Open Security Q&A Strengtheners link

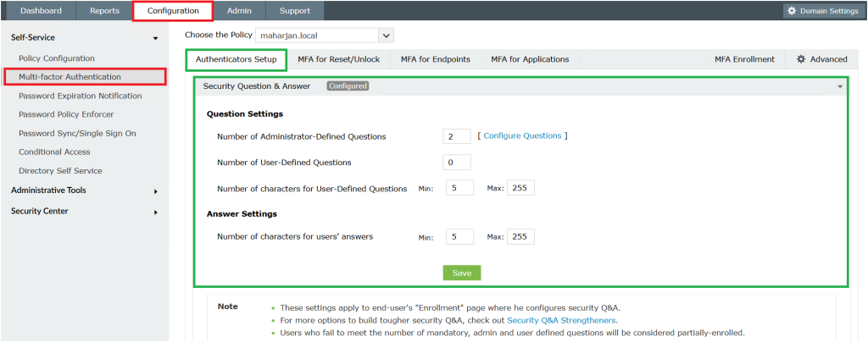click(x=561, y=321)
